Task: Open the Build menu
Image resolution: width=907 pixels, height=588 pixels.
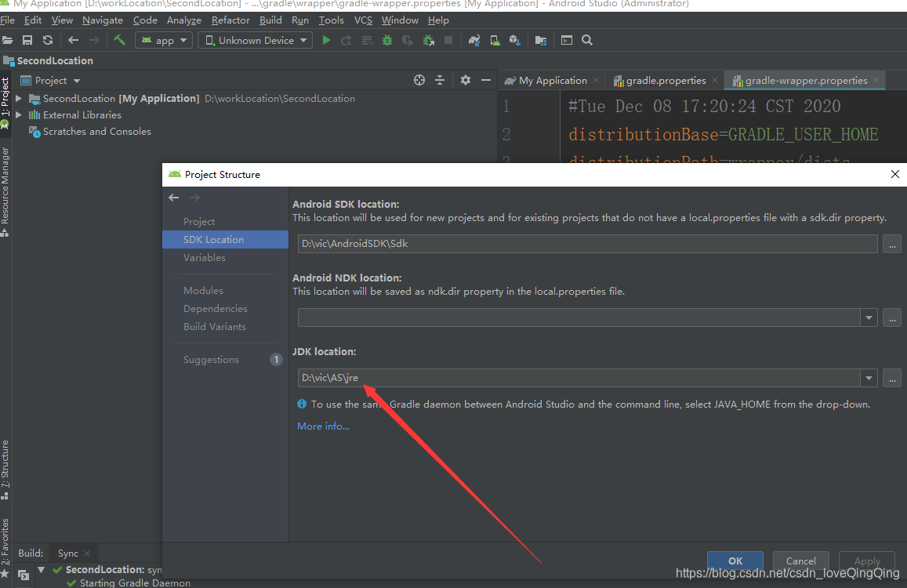Action: point(270,20)
